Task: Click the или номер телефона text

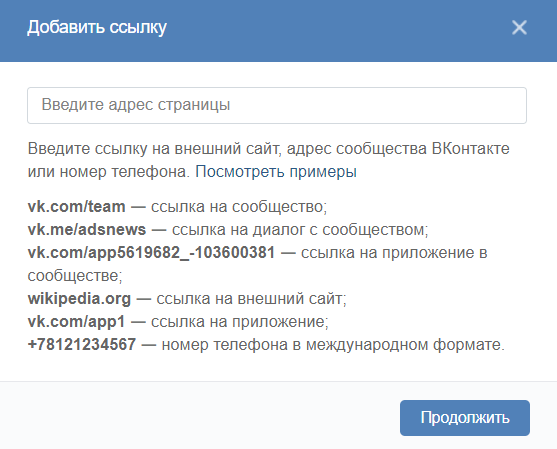Action: tap(108, 172)
